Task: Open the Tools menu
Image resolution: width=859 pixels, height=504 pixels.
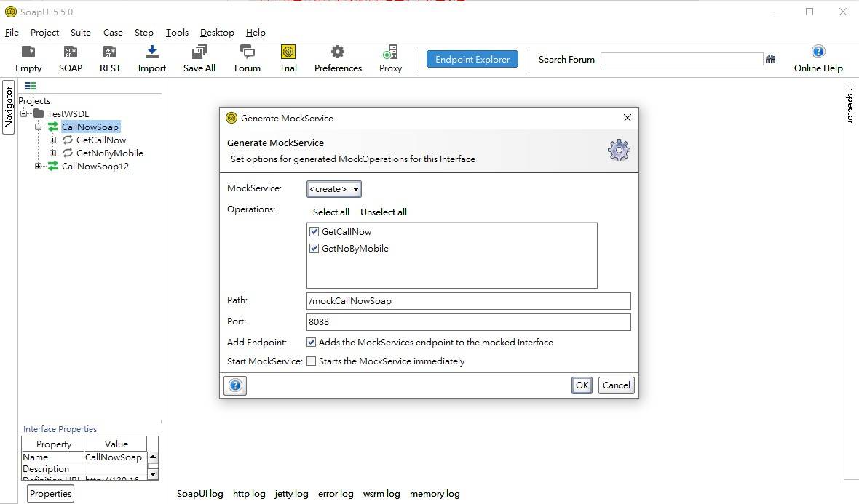Action: [x=177, y=32]
